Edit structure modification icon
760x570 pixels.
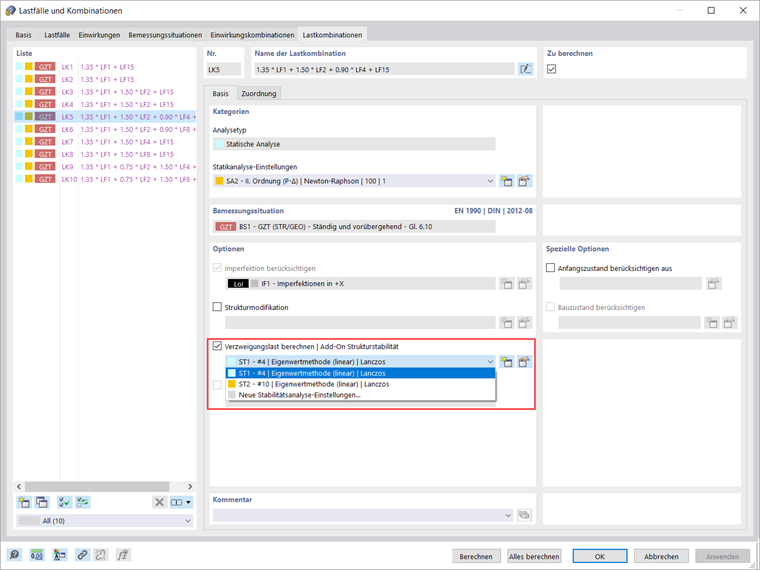click(524, 322)
